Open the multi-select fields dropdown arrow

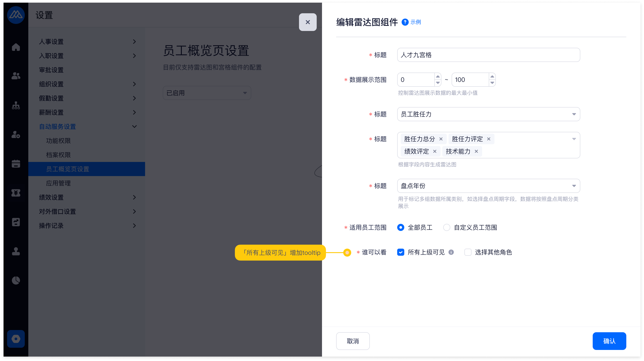pos(574,139)
